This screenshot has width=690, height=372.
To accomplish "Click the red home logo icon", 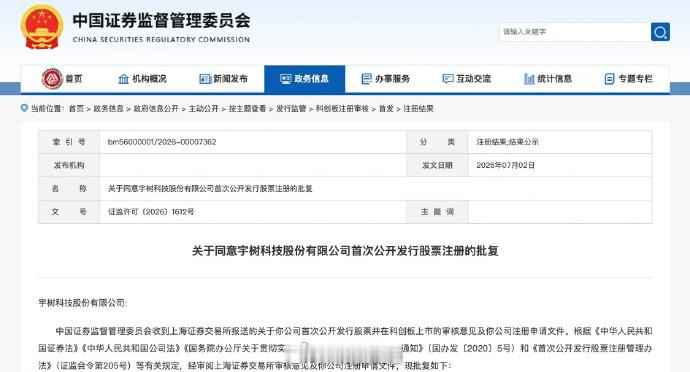I will (52, 79).
